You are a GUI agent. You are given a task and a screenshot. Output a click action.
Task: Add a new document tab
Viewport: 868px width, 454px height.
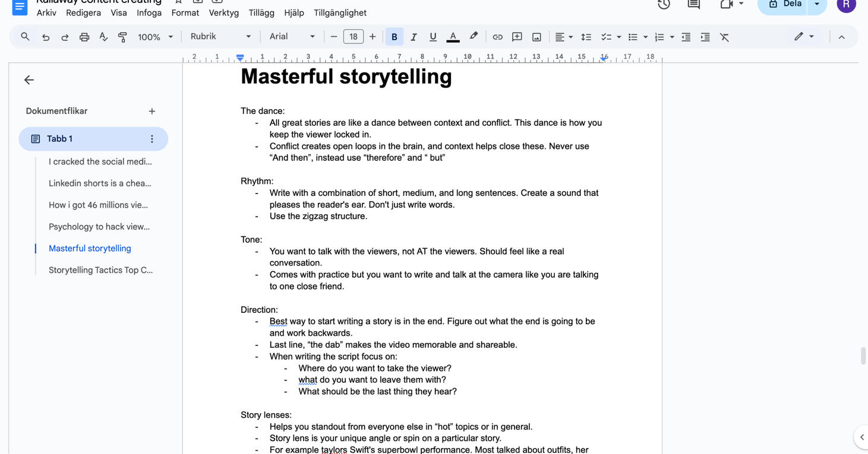[152, 111]
